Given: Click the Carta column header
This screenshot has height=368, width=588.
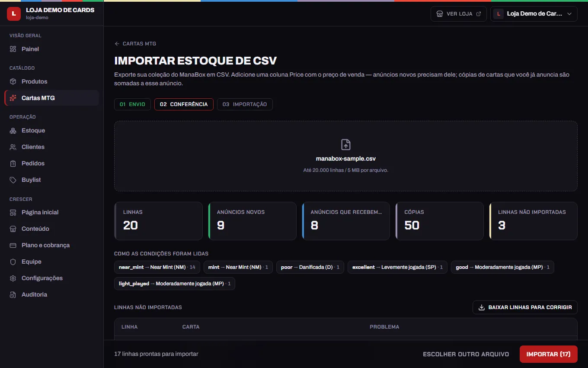Looking at the screenshot, I should click(x=191, y=327).
